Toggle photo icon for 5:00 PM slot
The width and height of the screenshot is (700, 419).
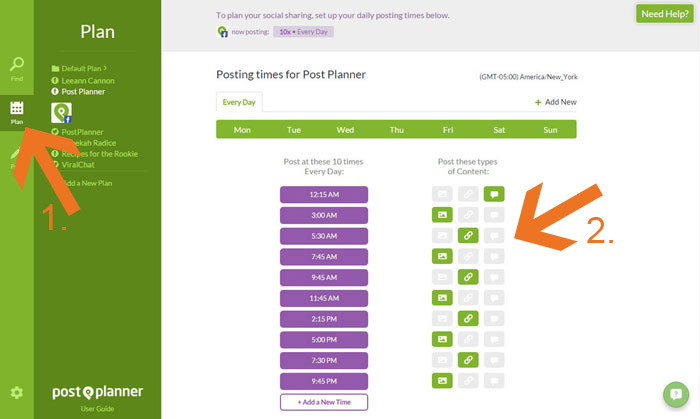442,339
